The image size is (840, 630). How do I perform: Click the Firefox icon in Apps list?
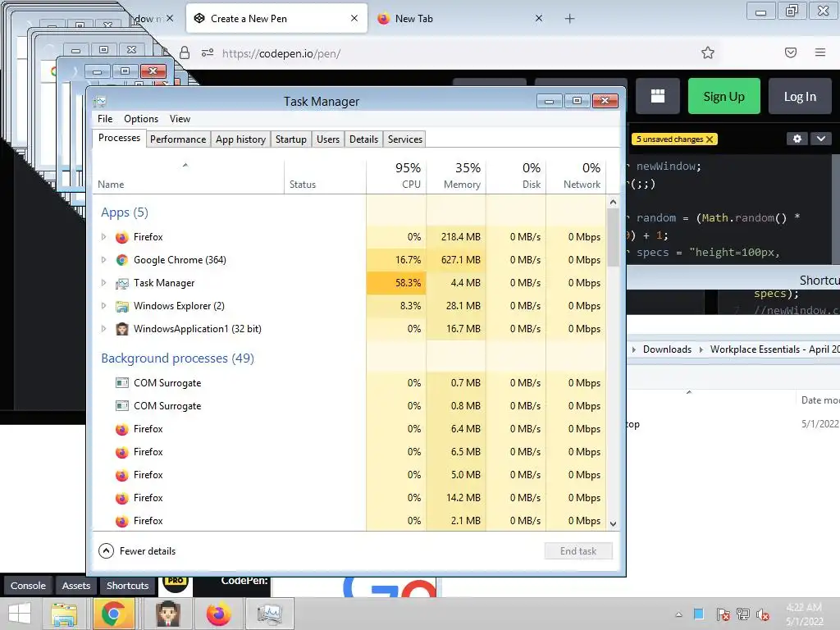122,237
